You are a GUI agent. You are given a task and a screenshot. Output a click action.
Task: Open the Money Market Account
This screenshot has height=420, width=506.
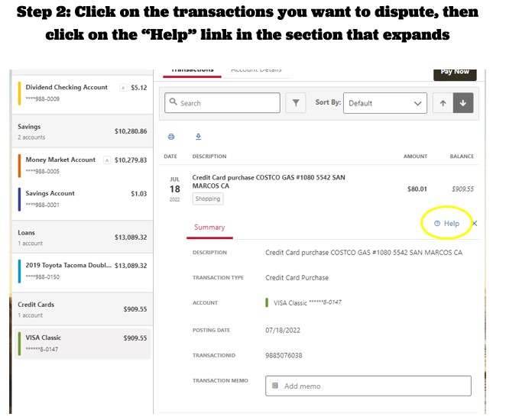point(83,165)
